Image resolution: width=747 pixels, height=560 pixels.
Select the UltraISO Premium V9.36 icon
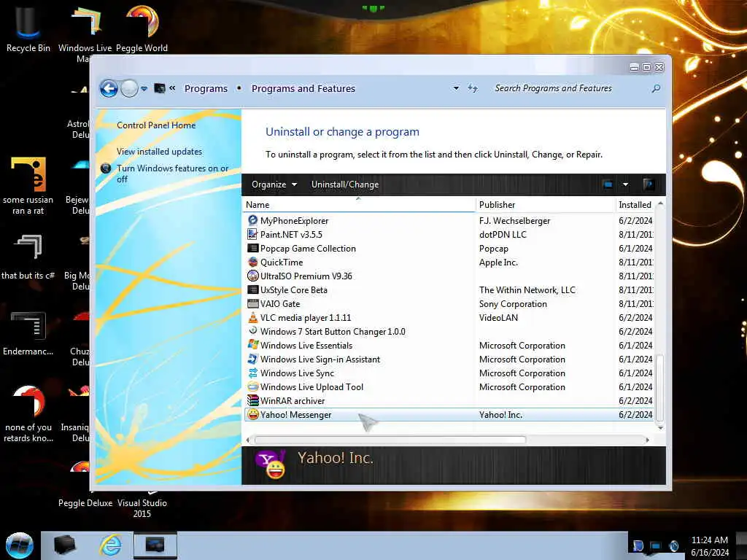(x=253, y=276)
